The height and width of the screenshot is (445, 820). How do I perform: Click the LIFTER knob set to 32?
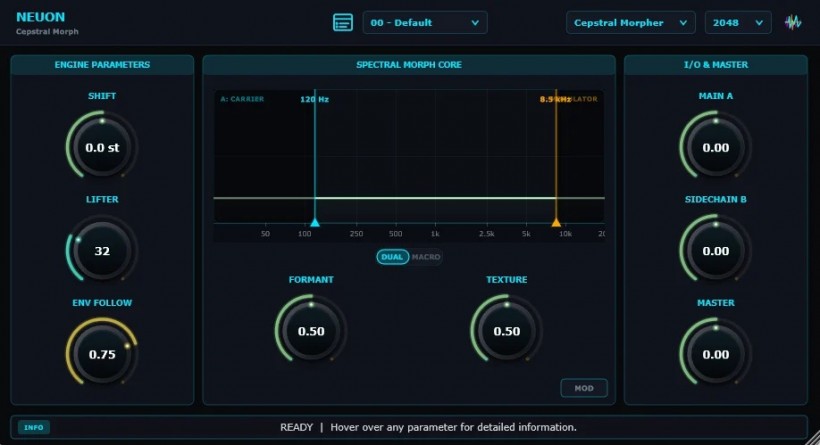coord(102,251)
